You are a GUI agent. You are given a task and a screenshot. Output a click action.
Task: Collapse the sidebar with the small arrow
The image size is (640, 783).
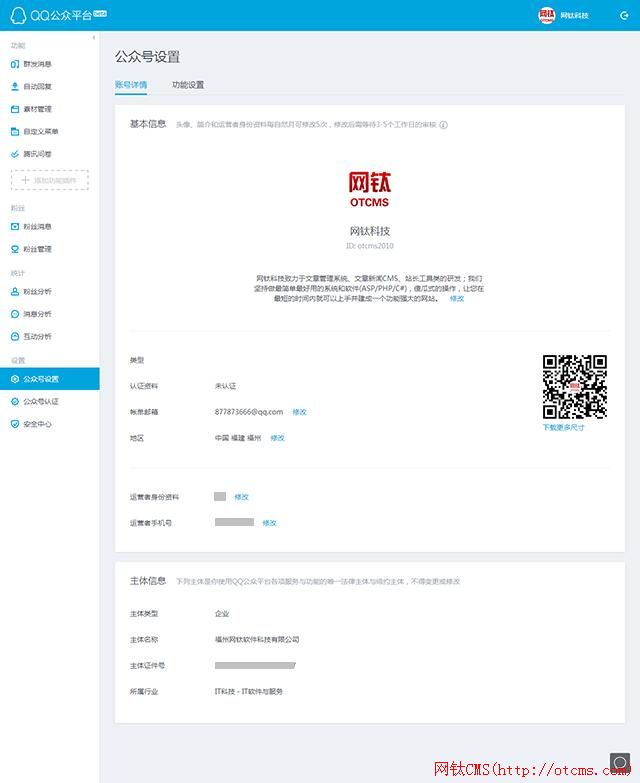pyautogui.click(x=94, y=37)
